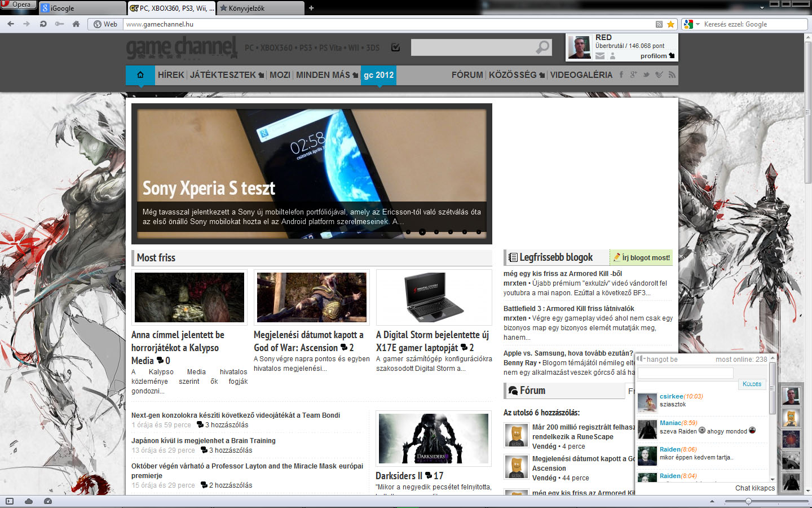Image resolution: width=812 pixels, height=508 pixels.
Task: Click the magnifier icon in site search
Action: click(542, 47)
